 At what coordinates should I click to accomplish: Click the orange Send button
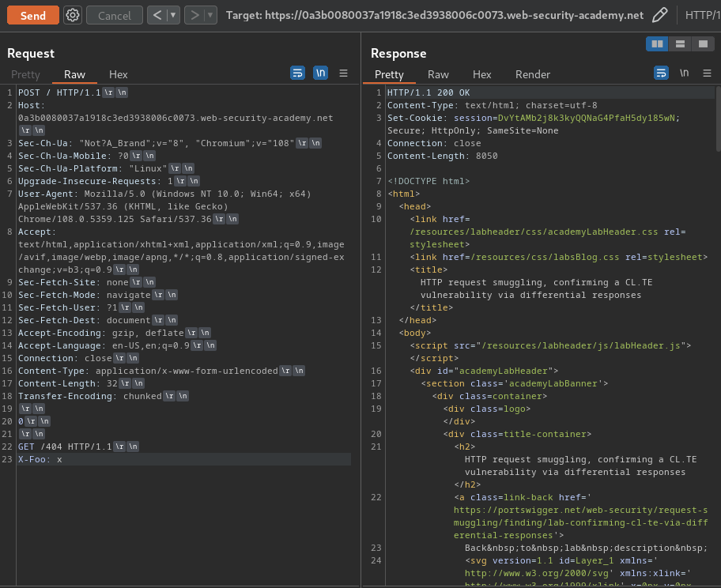click(32, 15)
